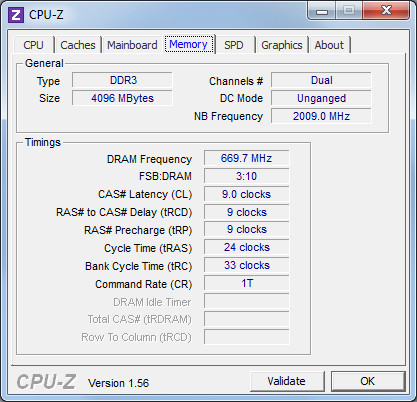
Task: Minimize the CPU-Z window
Action: coord(322,11)
